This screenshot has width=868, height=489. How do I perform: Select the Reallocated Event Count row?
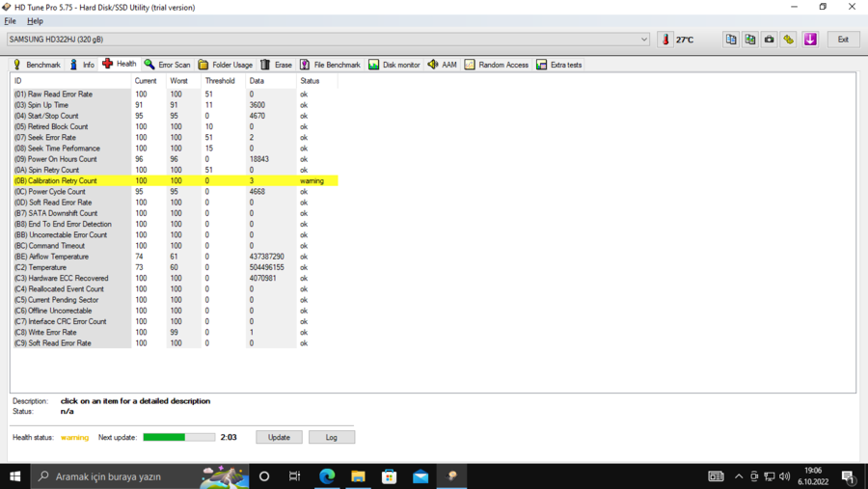point(175,289)
